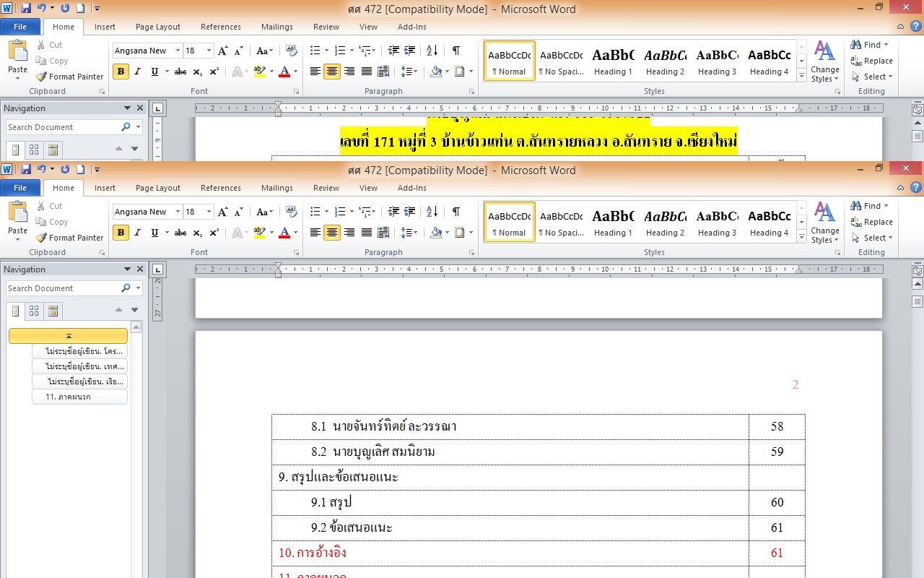Viewport: 924px width, 578px height.
Task: Click Shrink Font icon in front window ribbon
Action: 239,212
